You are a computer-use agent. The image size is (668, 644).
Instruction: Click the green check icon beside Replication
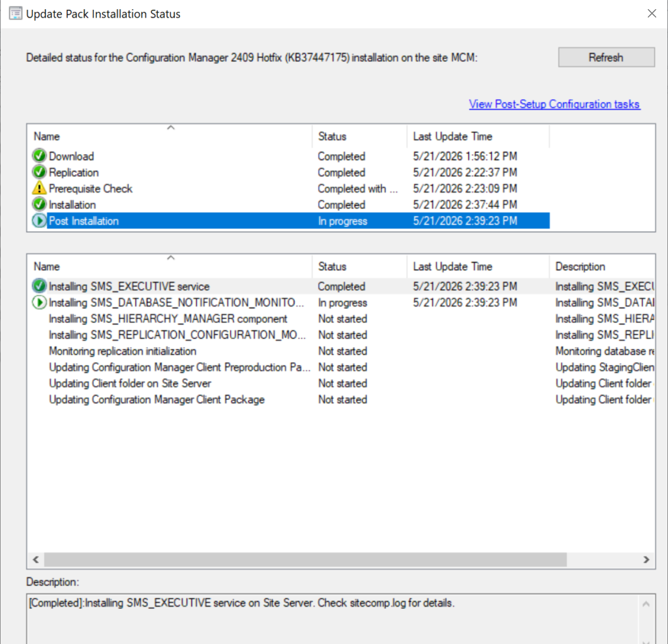pyautogui.click(x=39, y=172)
